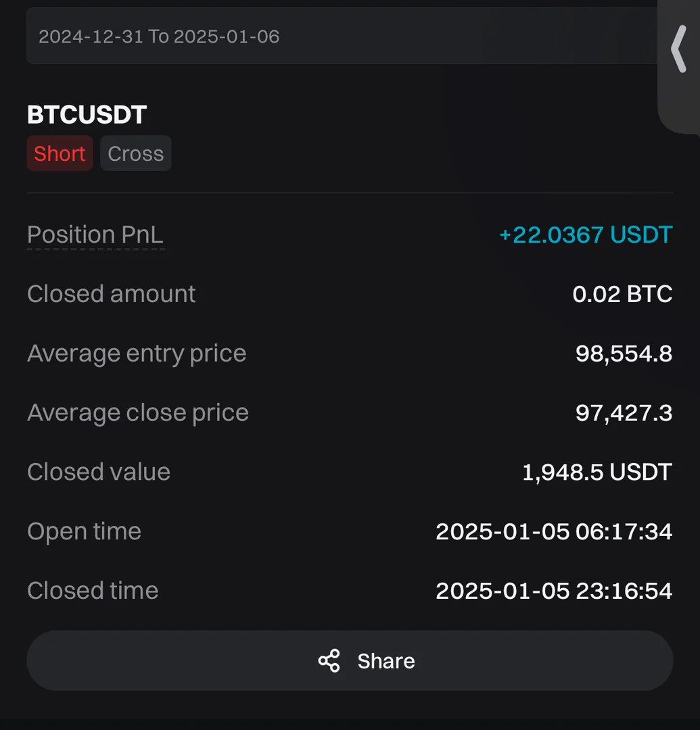Click the share icon in the Share button
The image size is (700, 730).
click(x=329, y=660)
